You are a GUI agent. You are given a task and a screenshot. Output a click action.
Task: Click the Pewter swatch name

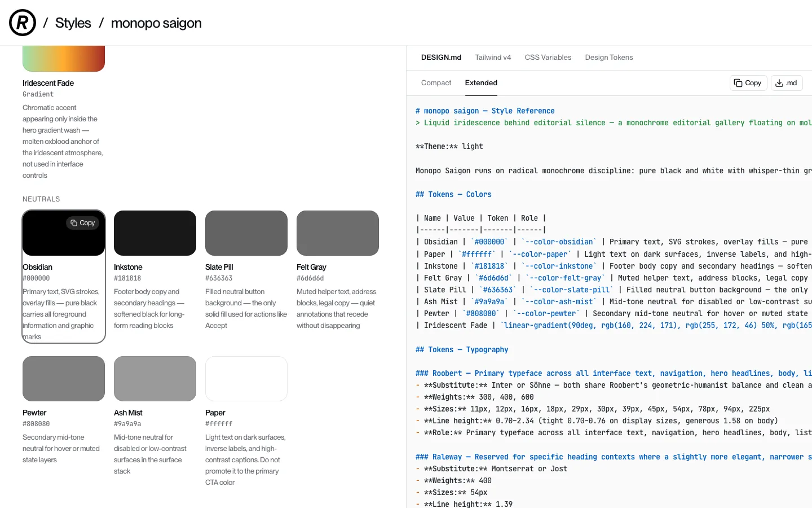[34, 413]
